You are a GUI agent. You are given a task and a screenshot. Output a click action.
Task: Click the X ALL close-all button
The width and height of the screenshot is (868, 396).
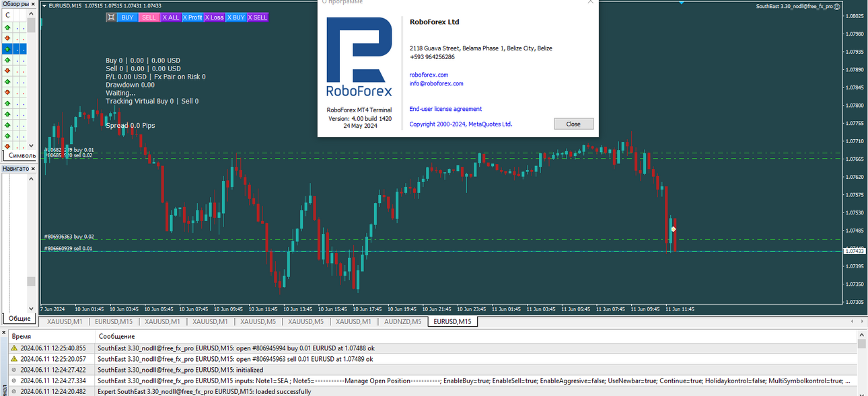pos(170,17)
